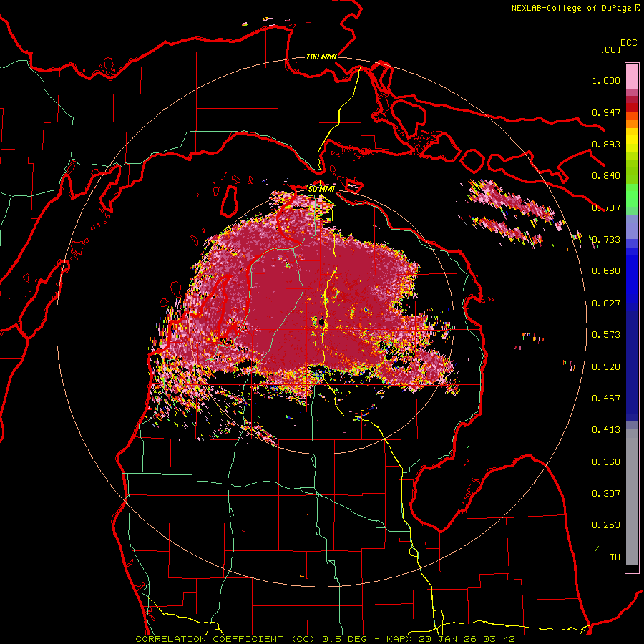Click the 1.000 color scale value
The height and width of the screenshot is (644, 644).
tap(606, 80)
